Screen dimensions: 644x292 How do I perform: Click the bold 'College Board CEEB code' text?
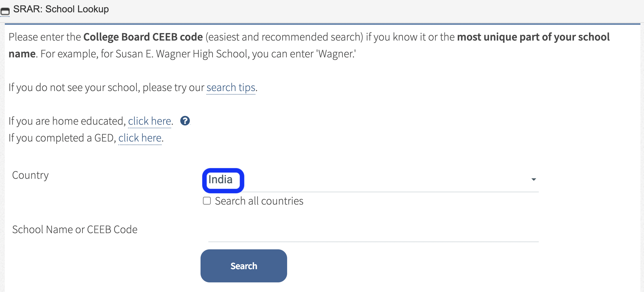coord(143,37)
